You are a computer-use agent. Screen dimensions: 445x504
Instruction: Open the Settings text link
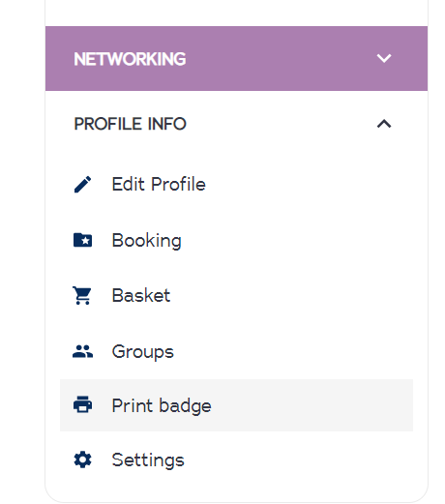click(148, 460)
